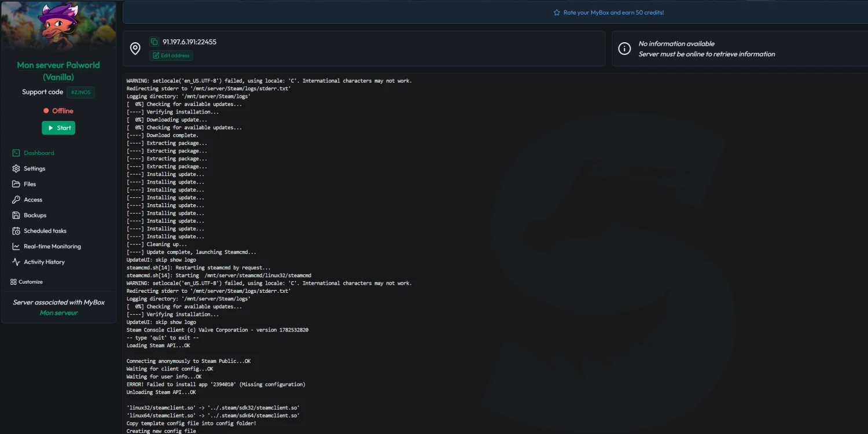This screenshot has height=434, width=868.
Task: Click the location pin icon
Action: coord(135,49)
